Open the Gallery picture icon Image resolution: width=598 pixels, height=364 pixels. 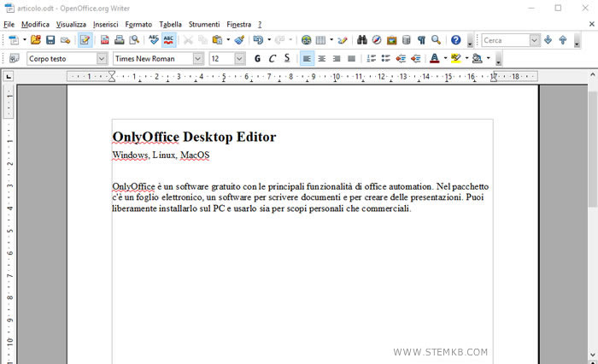pyautogui.click(x=391, y=40)
